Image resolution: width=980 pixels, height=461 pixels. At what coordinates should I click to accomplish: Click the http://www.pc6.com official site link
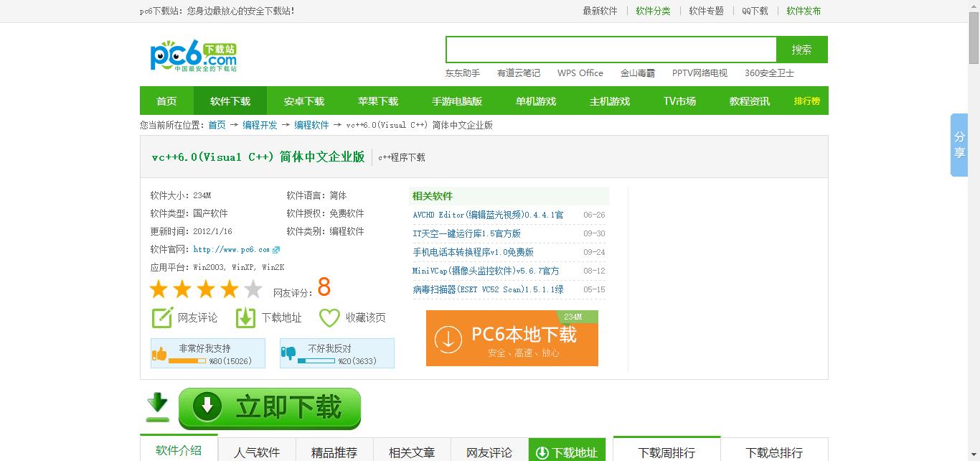232,250
